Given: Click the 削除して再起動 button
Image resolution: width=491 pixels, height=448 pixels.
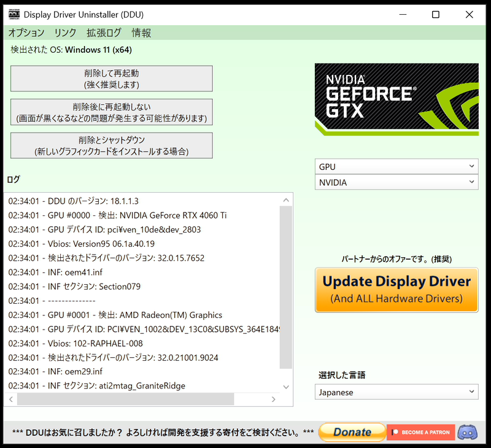Looking at the screenshot, I should pyautogui.click(x=111, y=78).
